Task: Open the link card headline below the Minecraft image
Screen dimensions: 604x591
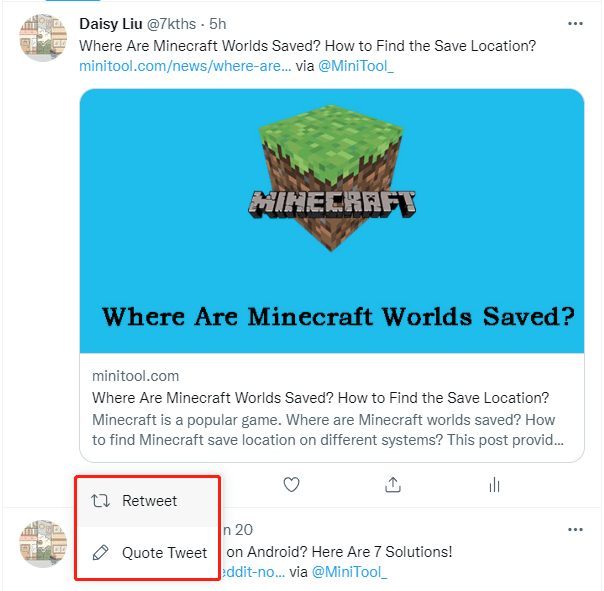Action: [320, 398]
